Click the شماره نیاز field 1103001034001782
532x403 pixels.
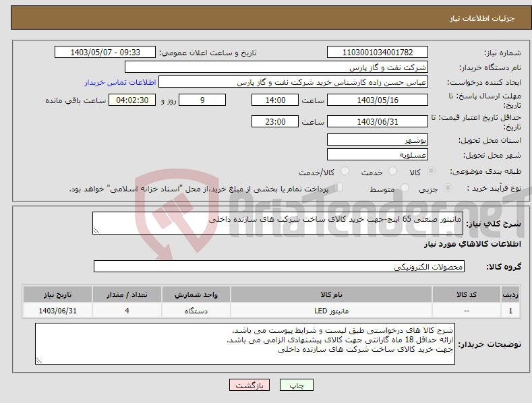coord(378,53)
